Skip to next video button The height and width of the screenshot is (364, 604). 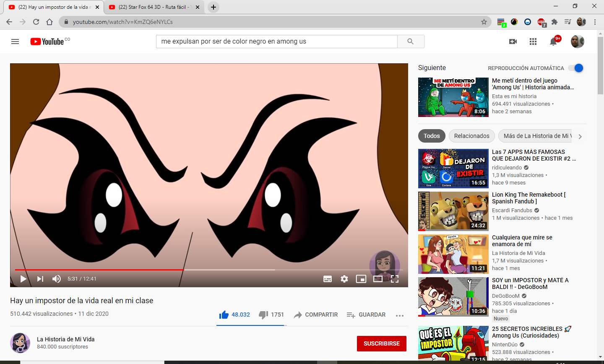coord(40,279)
